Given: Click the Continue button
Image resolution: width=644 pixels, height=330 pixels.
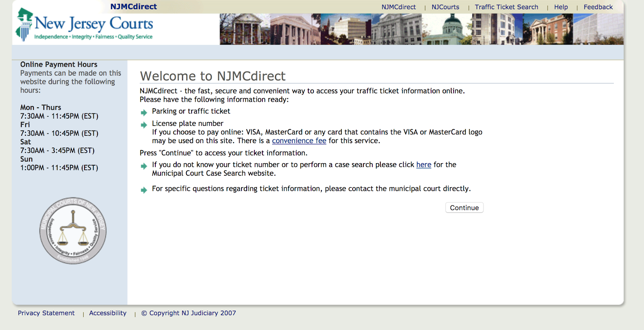Looking at the screenshot, I should click(x=464, y=207).
